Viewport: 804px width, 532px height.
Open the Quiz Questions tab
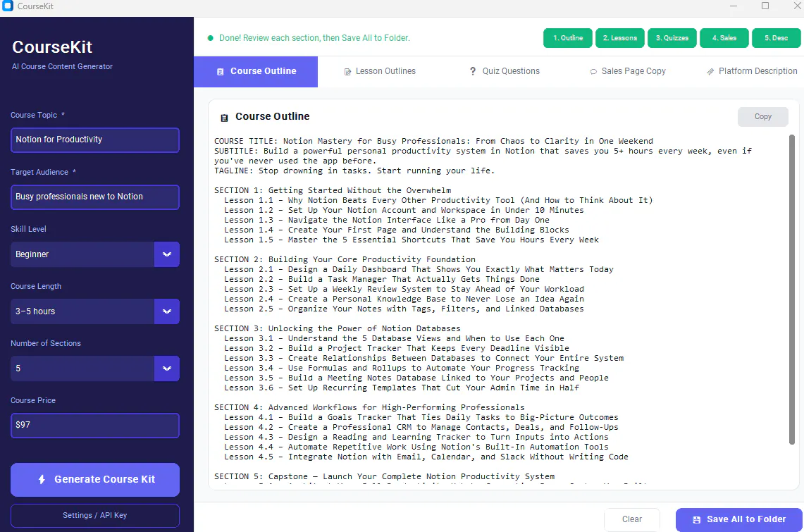[505, 71]
